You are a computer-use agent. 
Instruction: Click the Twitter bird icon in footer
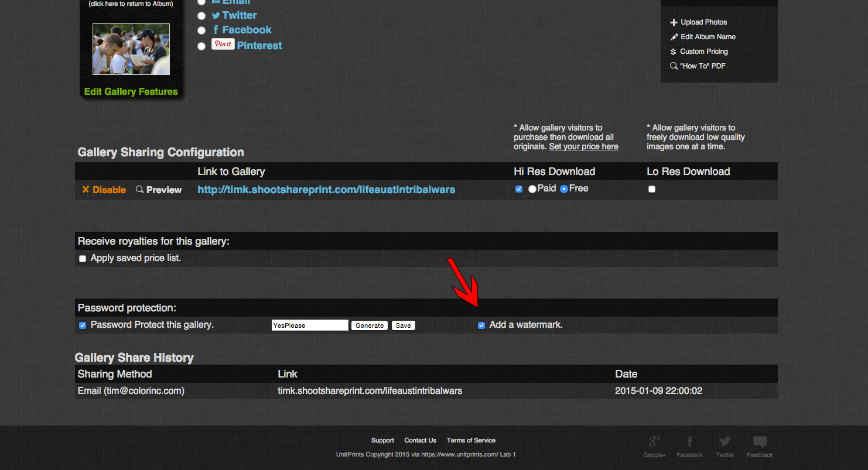(725, 442)
